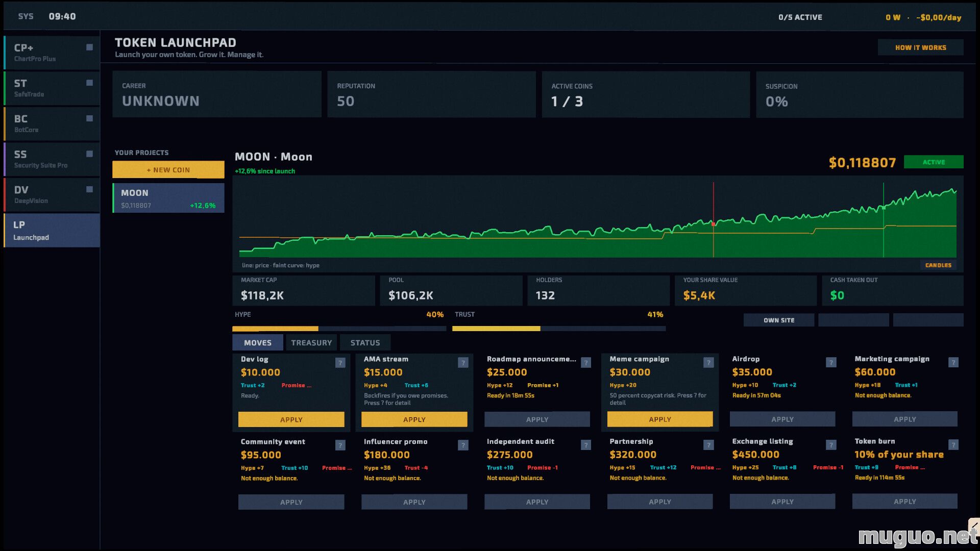Toggle the SafeTrade square indicator
Viewport: 980px width, 551px height.
click(x=89, y=83)
